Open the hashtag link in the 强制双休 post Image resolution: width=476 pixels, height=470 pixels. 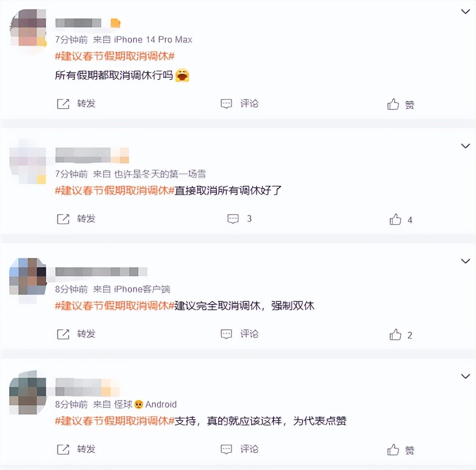point(115,306)
